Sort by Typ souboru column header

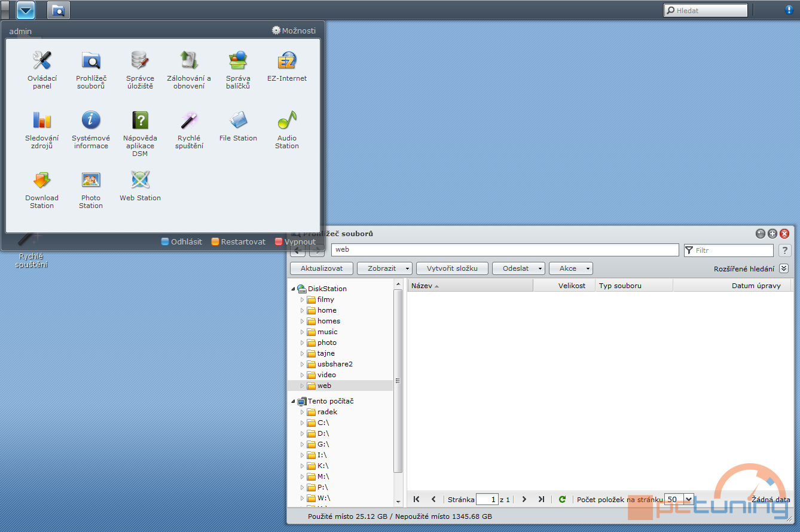coord(634,286)
